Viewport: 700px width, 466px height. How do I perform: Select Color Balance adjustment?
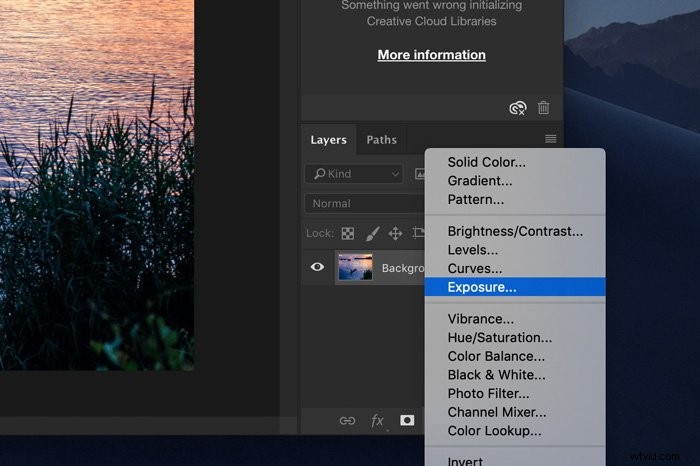515,356
